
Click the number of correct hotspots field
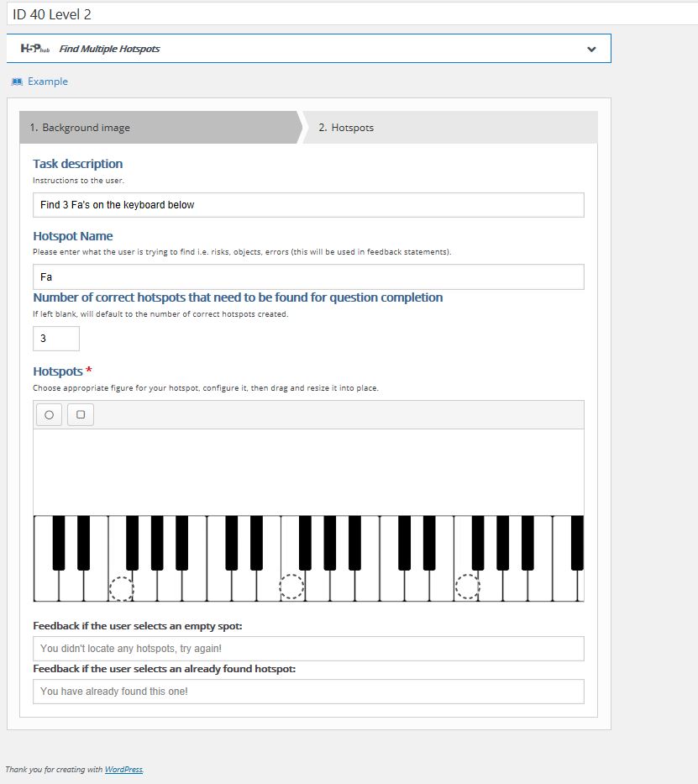[56, 339]
